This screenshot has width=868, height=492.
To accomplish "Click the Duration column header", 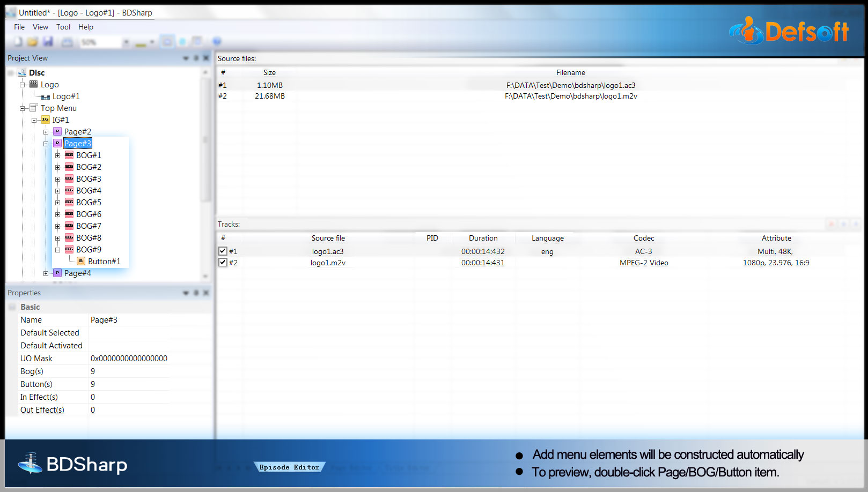I will [483, 238].
